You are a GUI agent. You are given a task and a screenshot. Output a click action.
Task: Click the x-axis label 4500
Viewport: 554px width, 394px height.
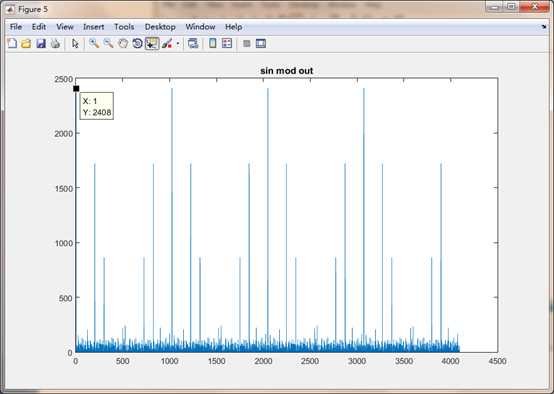click(497, 361)
